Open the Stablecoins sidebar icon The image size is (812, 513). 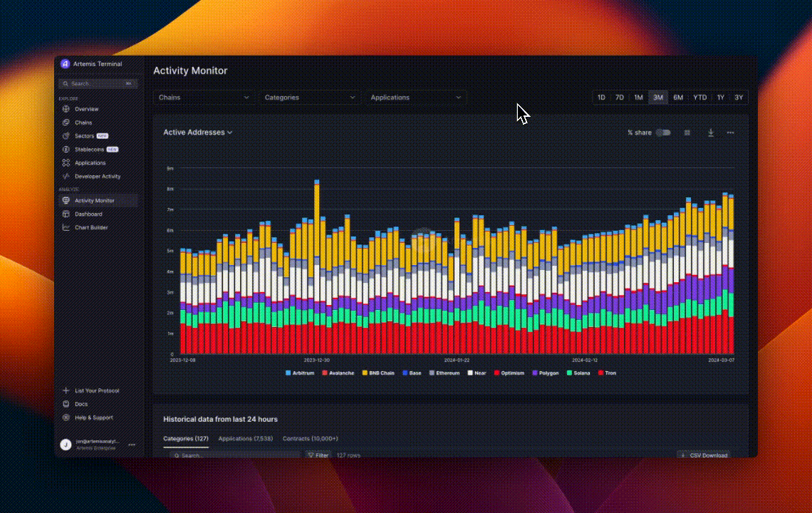pos(66,149)
